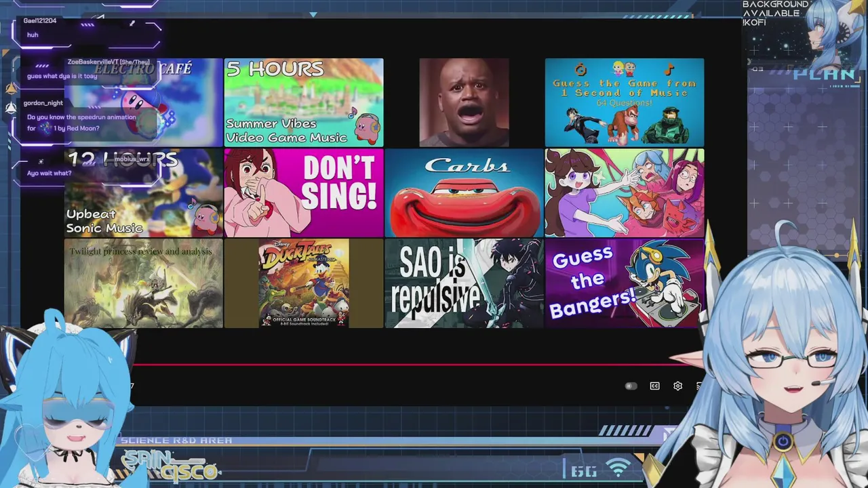868x488 pixels.
Task: Open '12 Hours Upbeat Sonic Music' thumbnail
Action: (144, 192)
